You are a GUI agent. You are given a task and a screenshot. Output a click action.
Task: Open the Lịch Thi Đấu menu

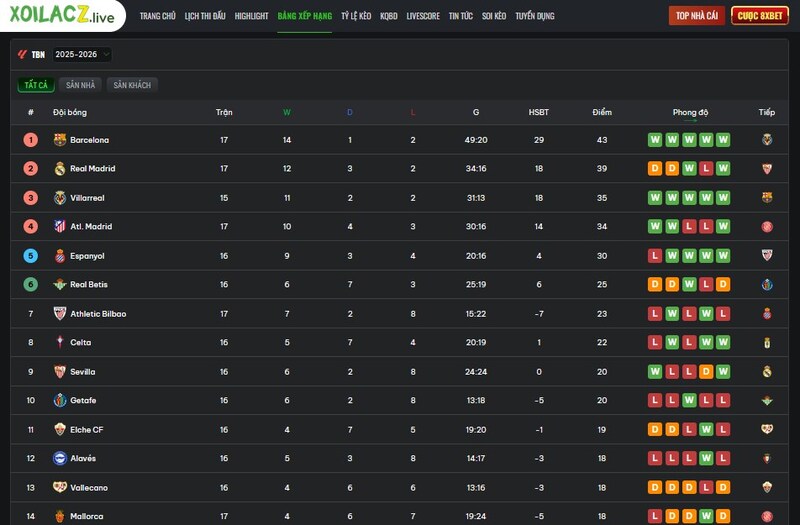pyautogui.click(x=205, y=16)
